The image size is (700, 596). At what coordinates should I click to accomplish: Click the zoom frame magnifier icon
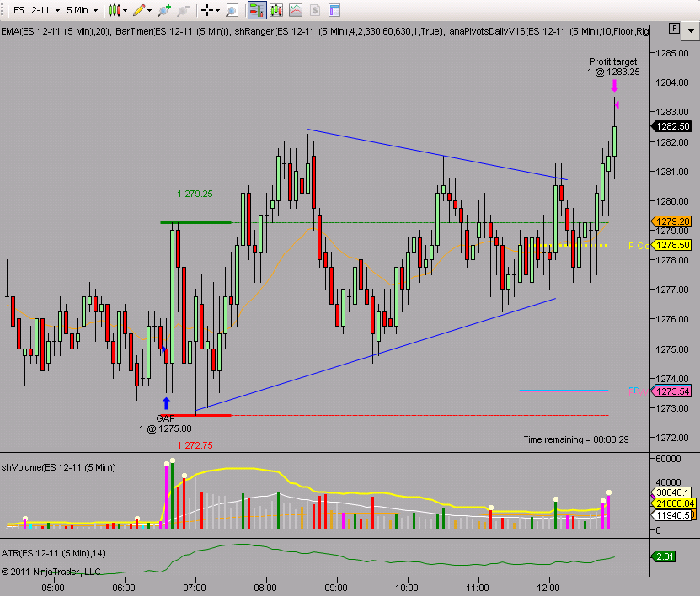232,10
